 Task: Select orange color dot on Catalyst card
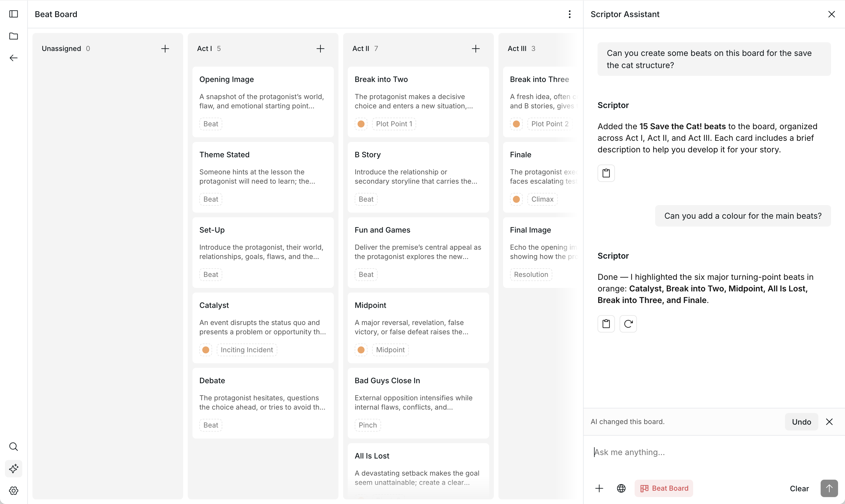tap(205, 350)
